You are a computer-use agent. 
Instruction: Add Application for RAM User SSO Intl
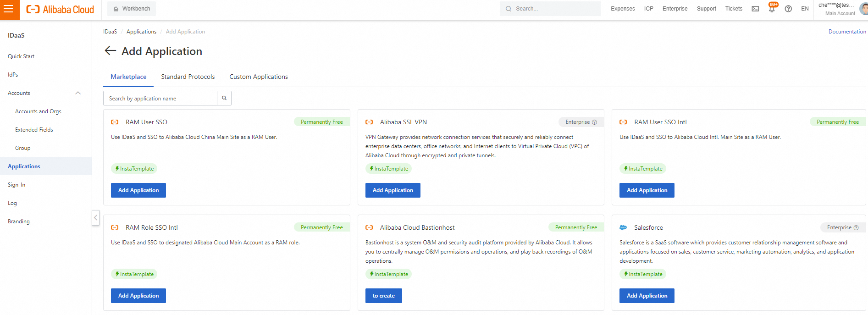coord(647,190)
